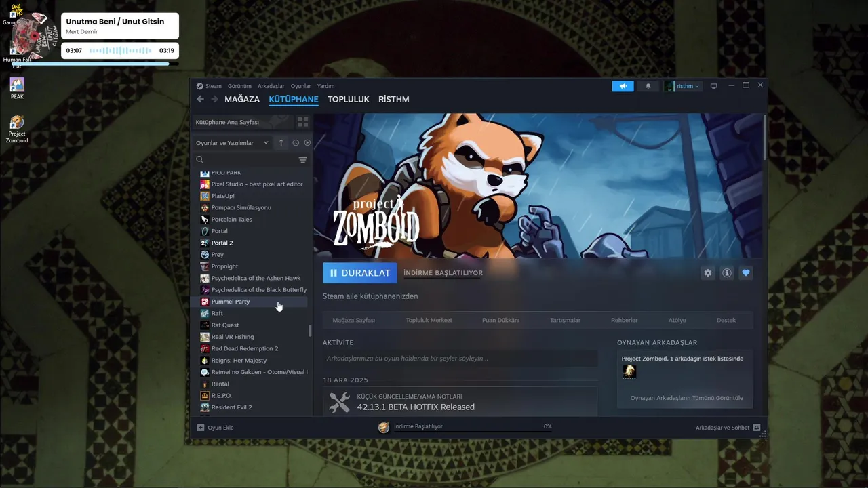Open Mağaza Sayfası link
The width and height of the screenshot is (868, 488).
[354, 320]
